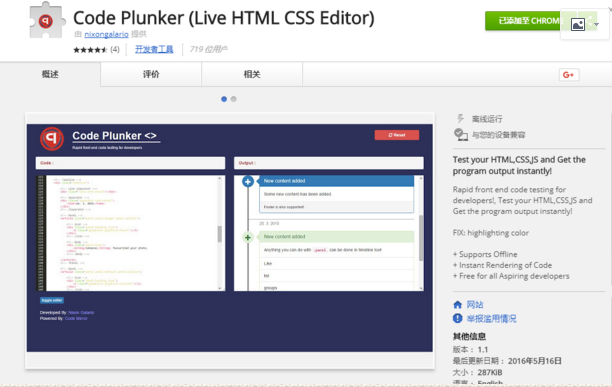Screen dimensions: 612x387
Task: Click the Code Plunker screenshot preview
Action: click(x=230, y=238)
